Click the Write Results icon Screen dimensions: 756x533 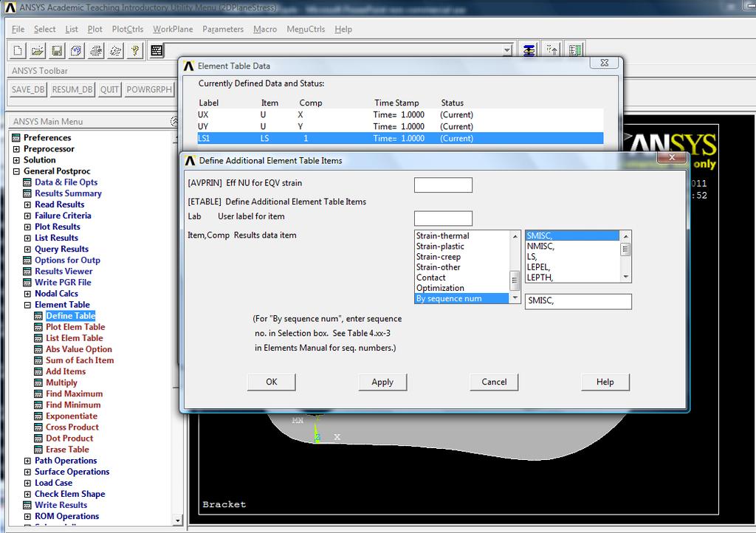click(x=27, y=505)
